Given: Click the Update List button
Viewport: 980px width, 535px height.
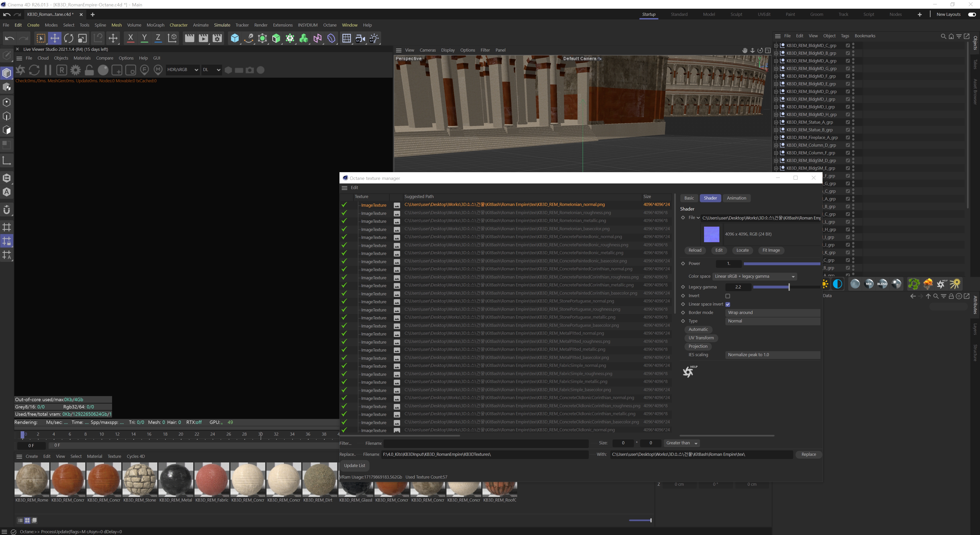Looking at the screenshot, I should 354,466.
